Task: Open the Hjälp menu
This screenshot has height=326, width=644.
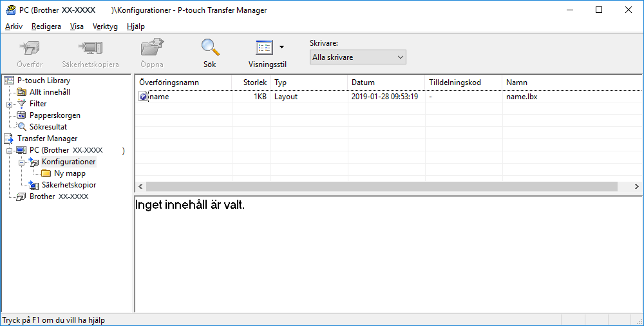Action: pos(135,26)
